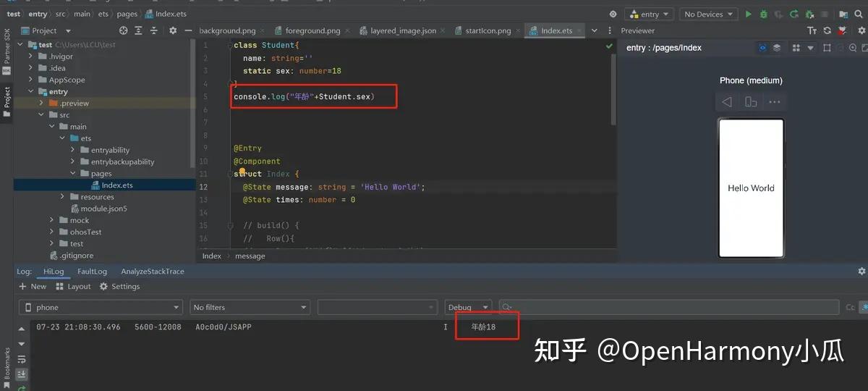
Task: Toggle scroll-to-end in the log panel
Action: coord(22,374)
